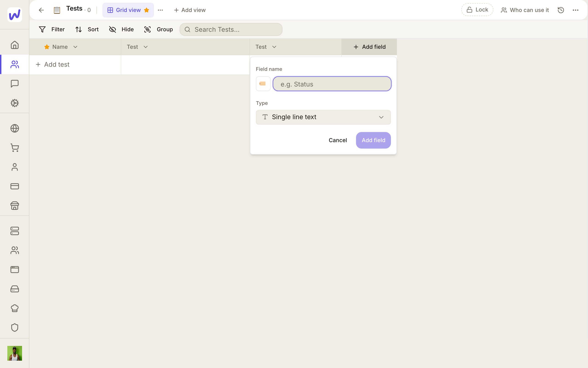Open the Sort tool

(87, 29)
